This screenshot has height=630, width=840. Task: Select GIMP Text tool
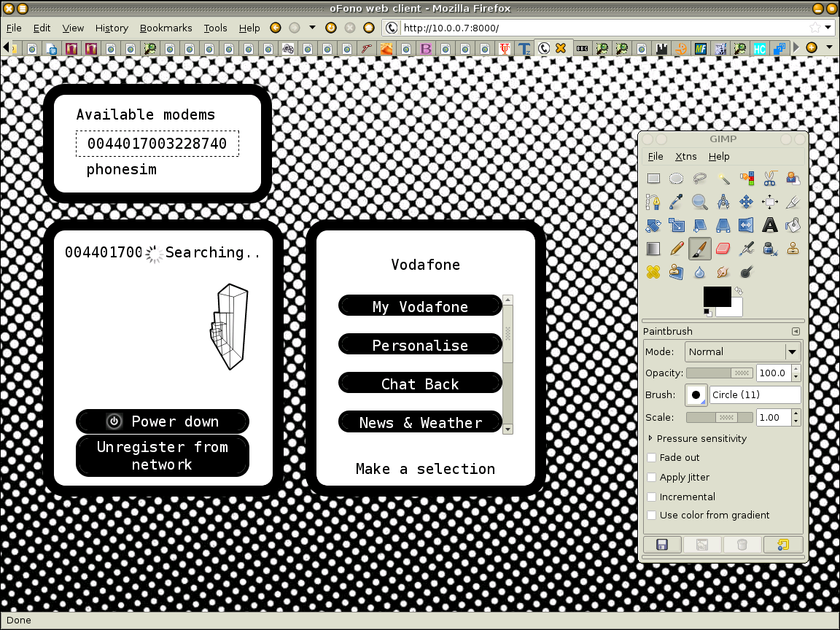[770, 225]
